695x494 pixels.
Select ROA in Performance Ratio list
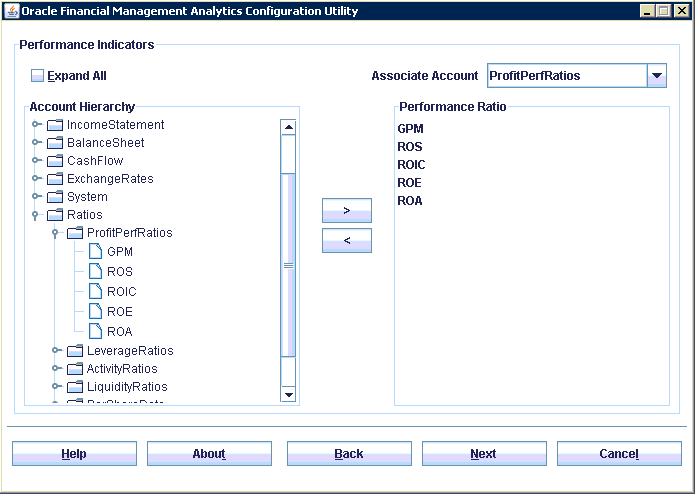pyautogui.click(x=410, y=201)
